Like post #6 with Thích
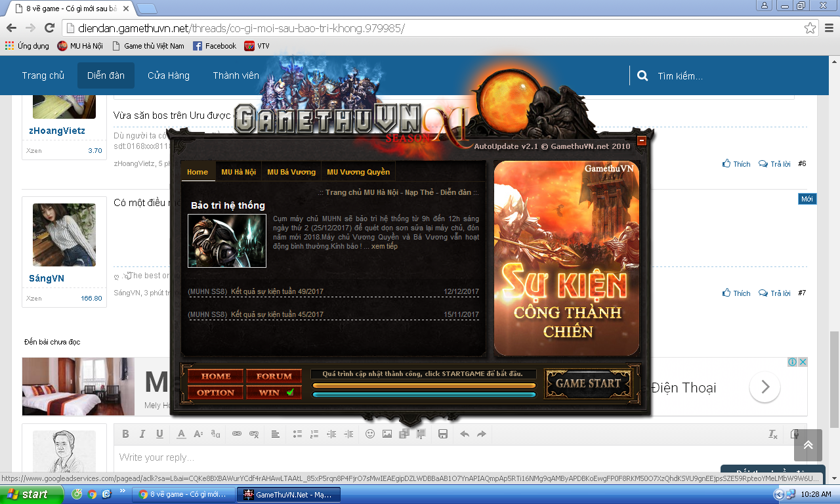This screenshot has width=840, height=504. (x=736, y=164)
